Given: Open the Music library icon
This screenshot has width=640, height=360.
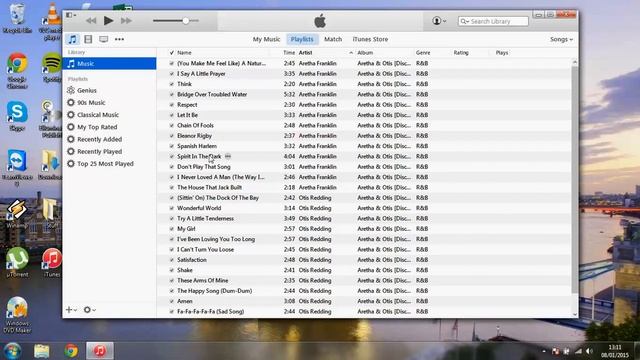Looking at the screenshot, I should [x=72, y=39].
